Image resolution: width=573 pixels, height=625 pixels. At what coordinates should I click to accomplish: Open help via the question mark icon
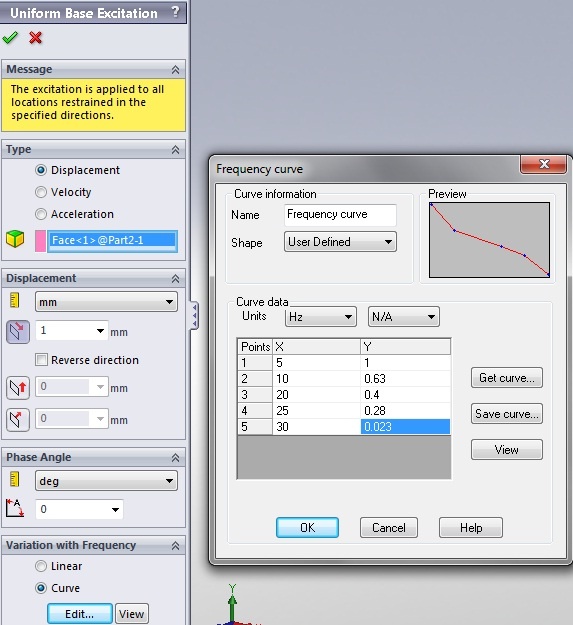pos(175,12)
